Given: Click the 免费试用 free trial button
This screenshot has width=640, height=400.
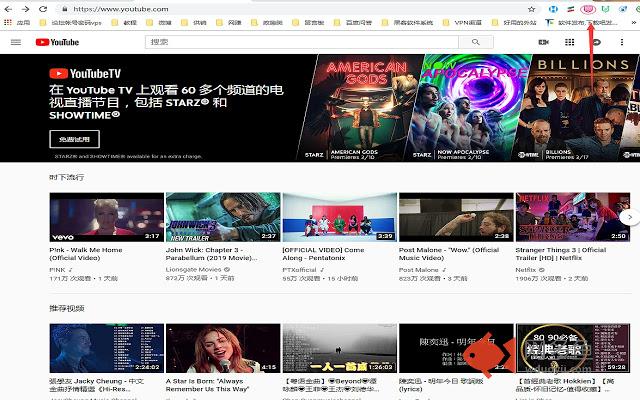Looking at the screenshot, I should click(73, 138).
